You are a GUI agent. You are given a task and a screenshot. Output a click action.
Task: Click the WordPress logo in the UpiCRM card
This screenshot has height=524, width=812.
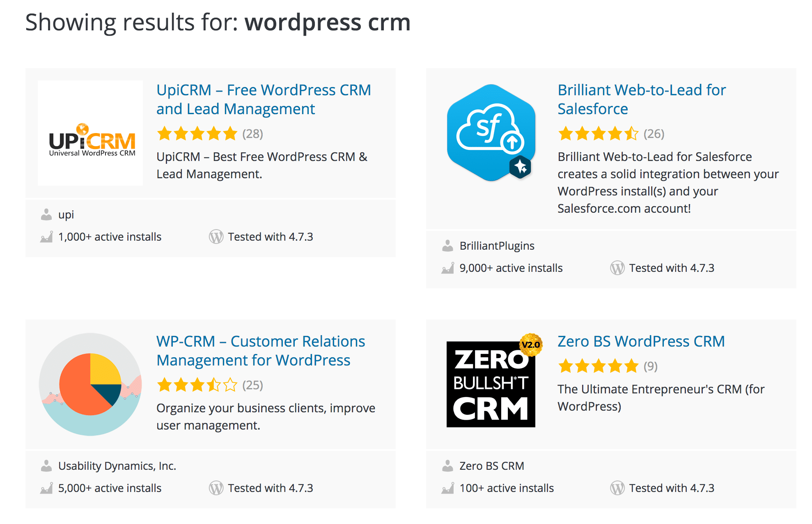pyautogui.click(x=216, y=237)
